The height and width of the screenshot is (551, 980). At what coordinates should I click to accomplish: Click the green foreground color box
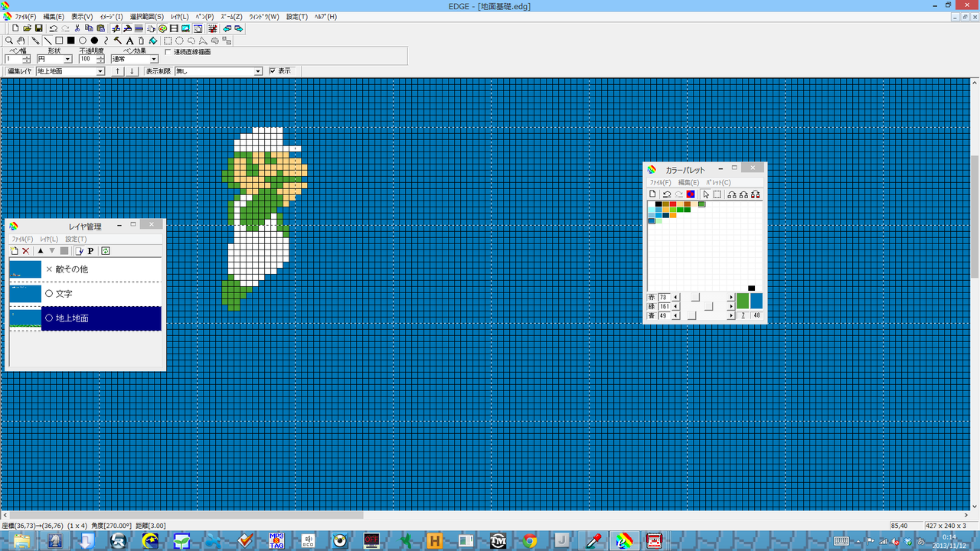click(742, 302)
